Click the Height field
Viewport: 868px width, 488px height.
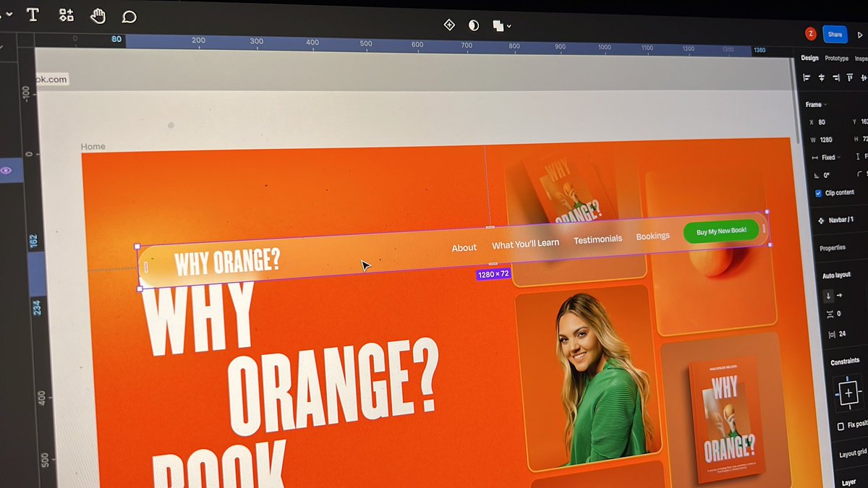pyautogui.click(x=860, y=140)
